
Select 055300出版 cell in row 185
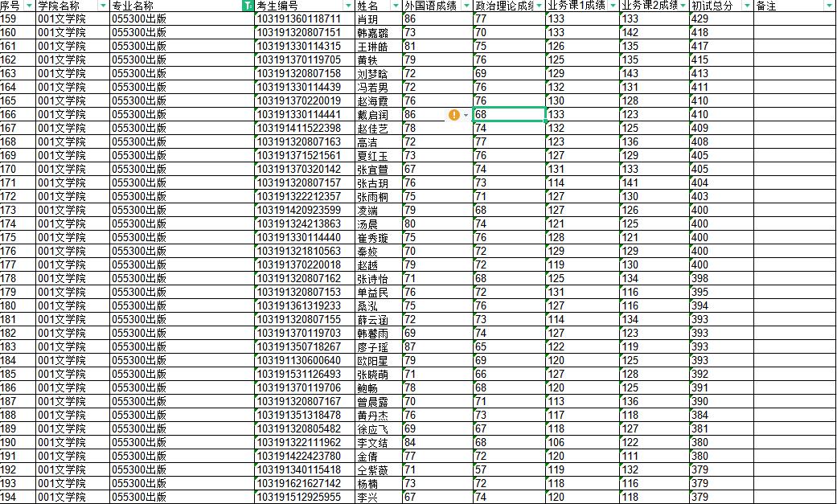point(182,375)
